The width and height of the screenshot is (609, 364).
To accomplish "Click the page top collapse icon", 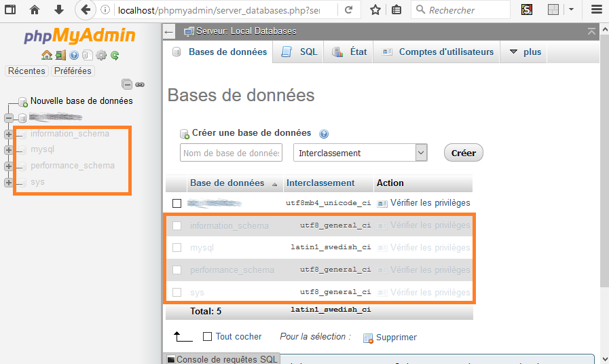I will [x=591, y=31].
